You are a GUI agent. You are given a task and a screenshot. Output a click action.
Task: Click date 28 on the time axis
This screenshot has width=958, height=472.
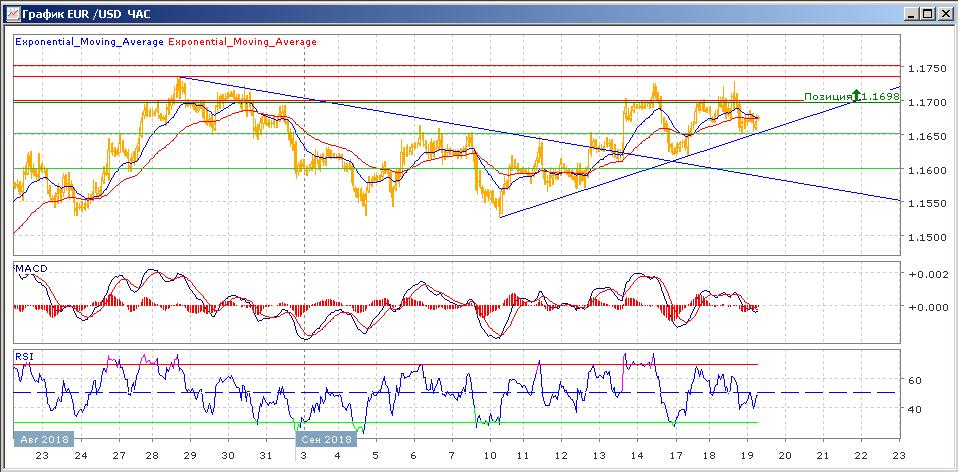[154, 455]
